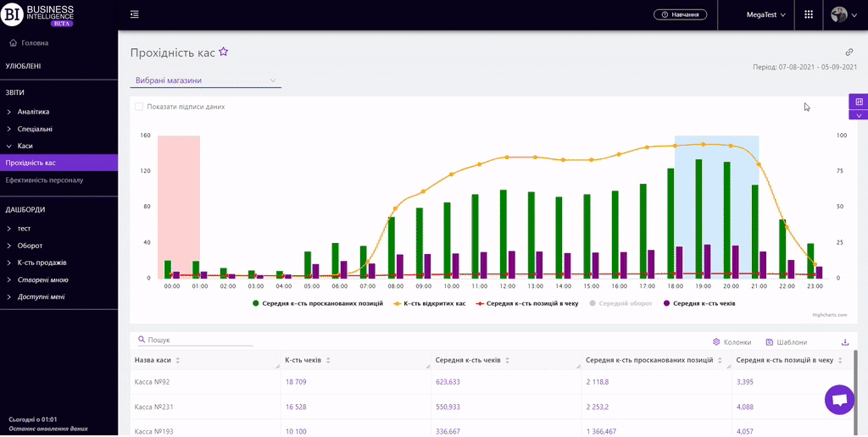The height and width of the screenshot is (437, 868).
Task: Open the chat support bubble
Action: tap(839, 400)
